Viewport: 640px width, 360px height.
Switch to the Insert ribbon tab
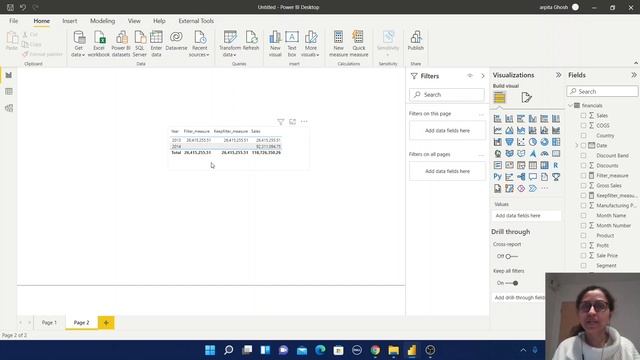point(70,21)
